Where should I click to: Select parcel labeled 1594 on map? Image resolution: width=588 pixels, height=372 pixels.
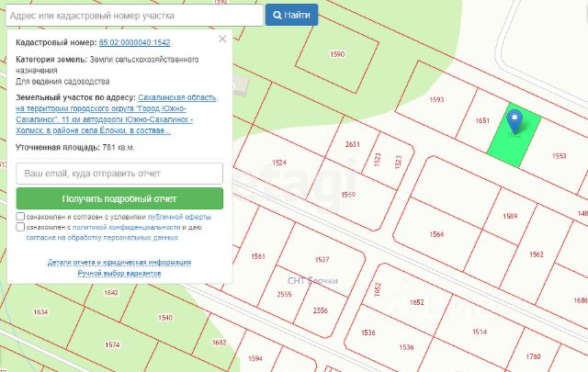[255, 358]
